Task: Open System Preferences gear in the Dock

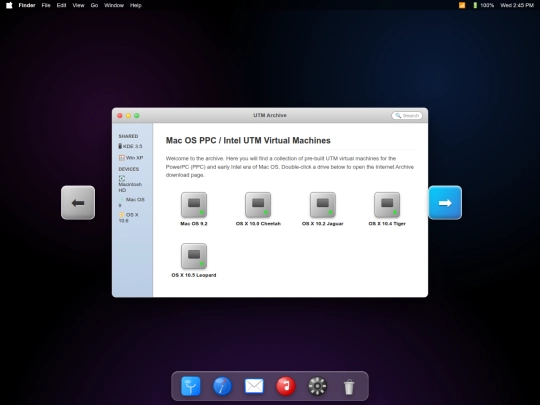Action: 317,386
